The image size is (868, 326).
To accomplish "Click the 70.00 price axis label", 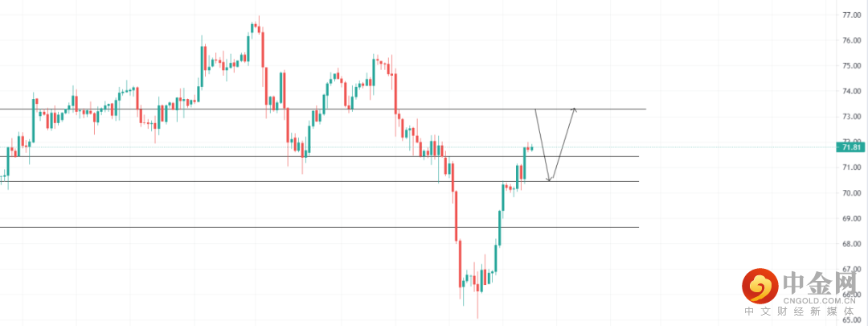I will tap(851, 193).
